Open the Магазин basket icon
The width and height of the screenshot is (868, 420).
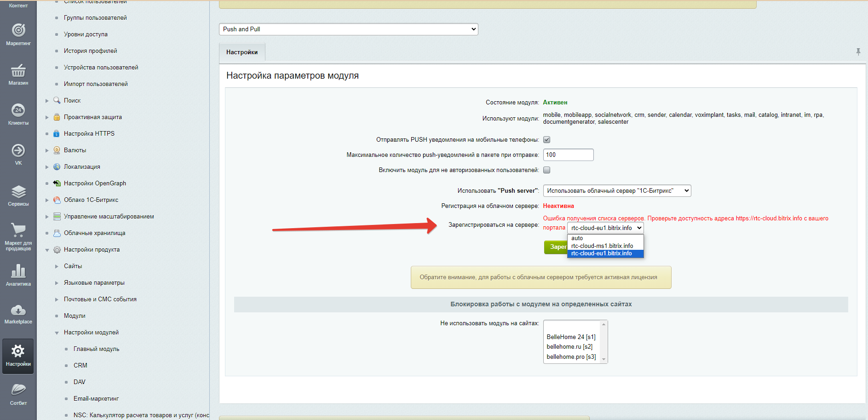(18, 70)
